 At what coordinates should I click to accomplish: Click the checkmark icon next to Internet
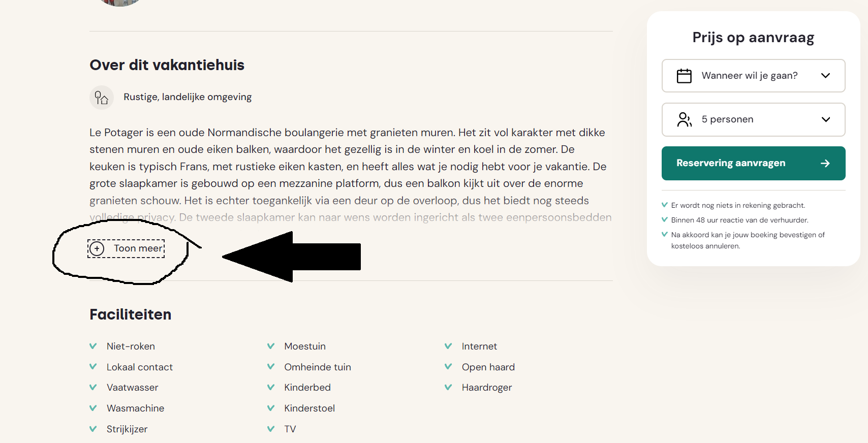(x=448, y=346)
